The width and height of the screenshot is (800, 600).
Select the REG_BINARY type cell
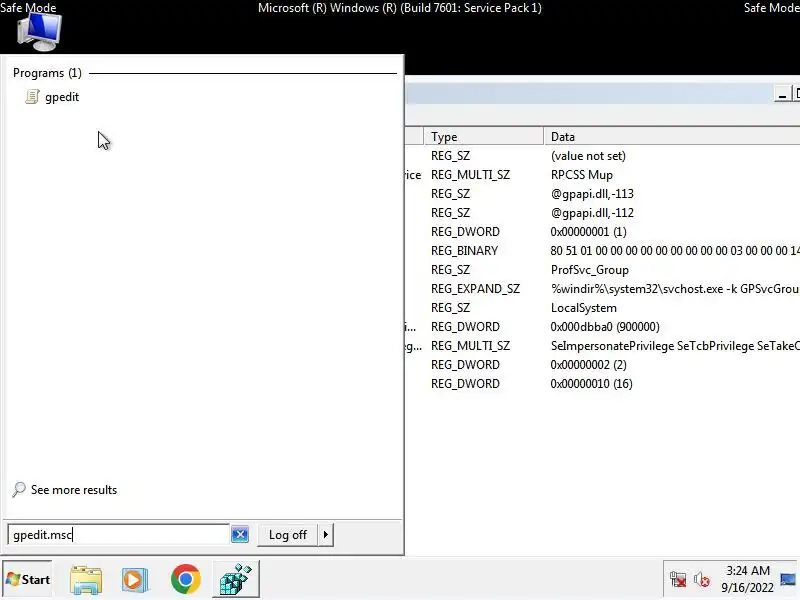464,251
